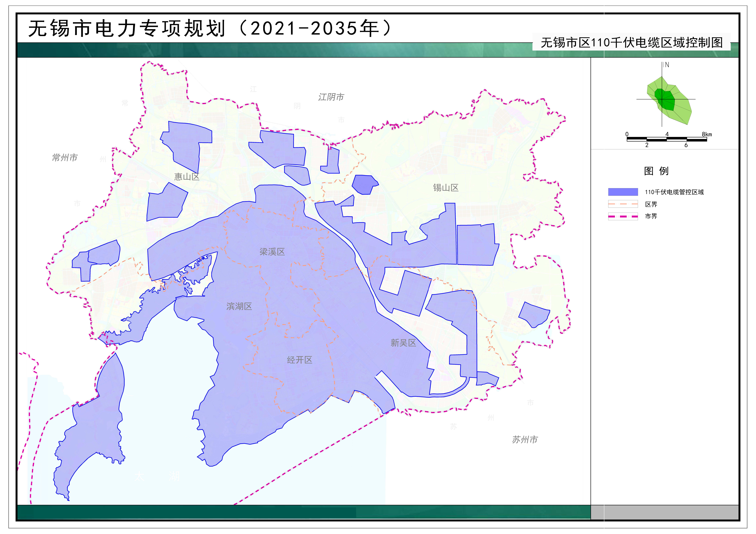Click the 常州市 neighboring city label

(x=65, y=158)
